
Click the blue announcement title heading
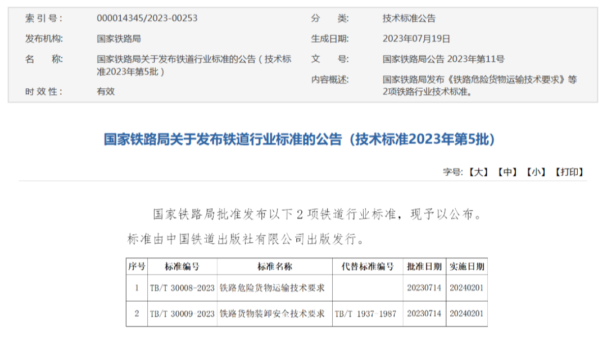point(300,139)
